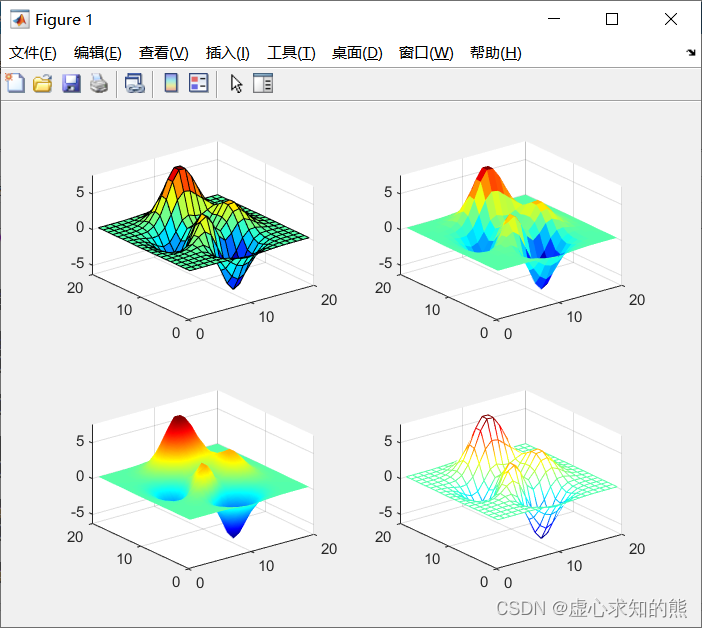Open the 窗口(W) menu

426,53
